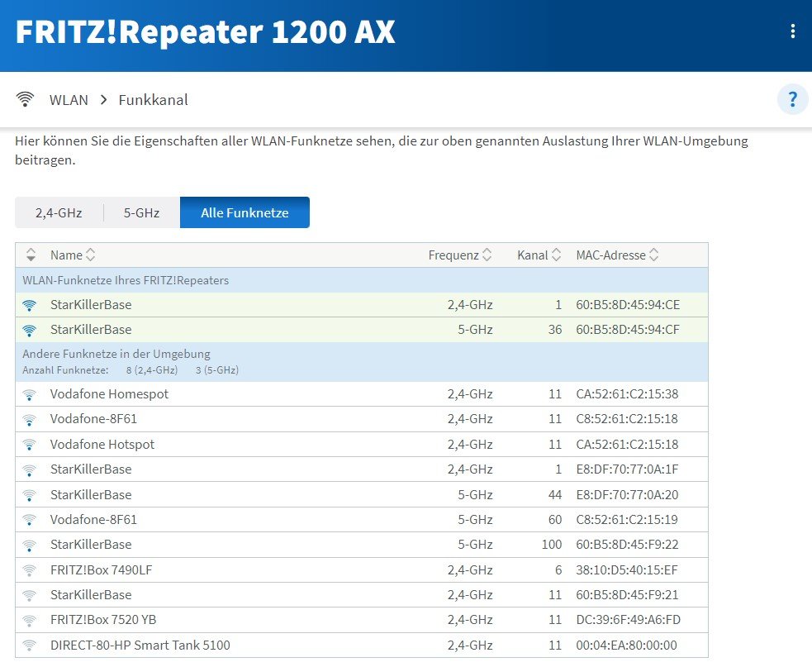
Task: Open the help question mark icon
Action: click(x=792, y=99)
